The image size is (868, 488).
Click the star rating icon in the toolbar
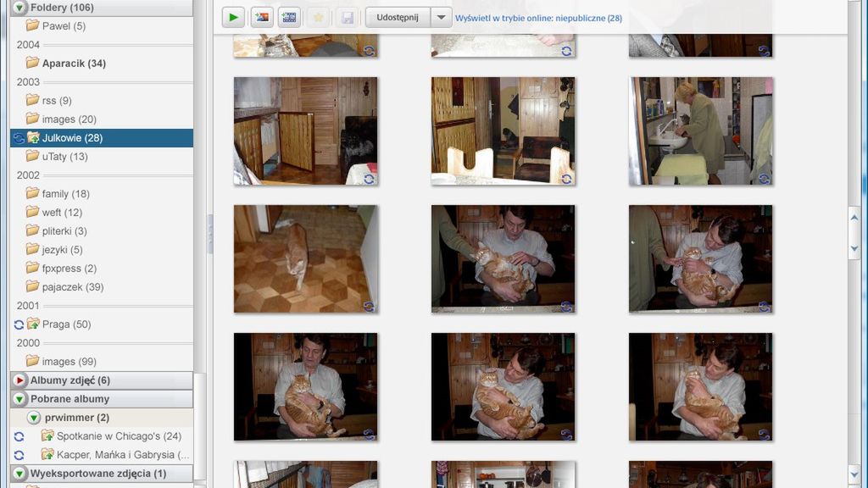(318, 17)
